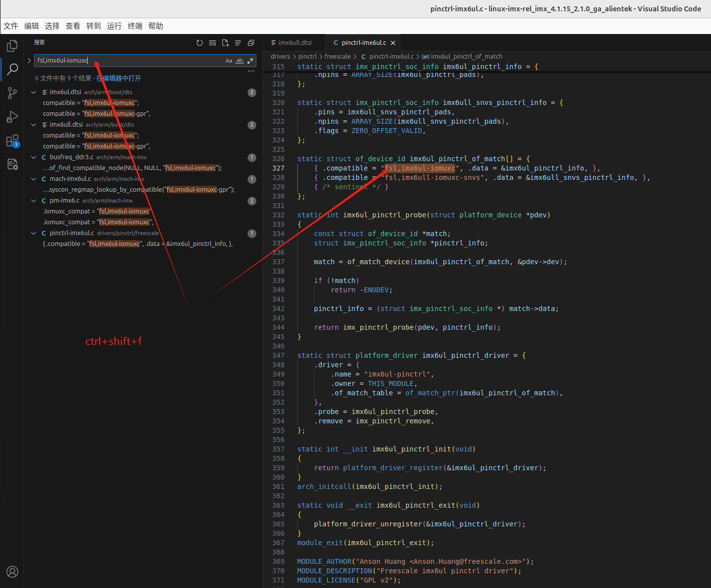Collapse the busfreq_ddr3.c results group

[x=34, y=157]
